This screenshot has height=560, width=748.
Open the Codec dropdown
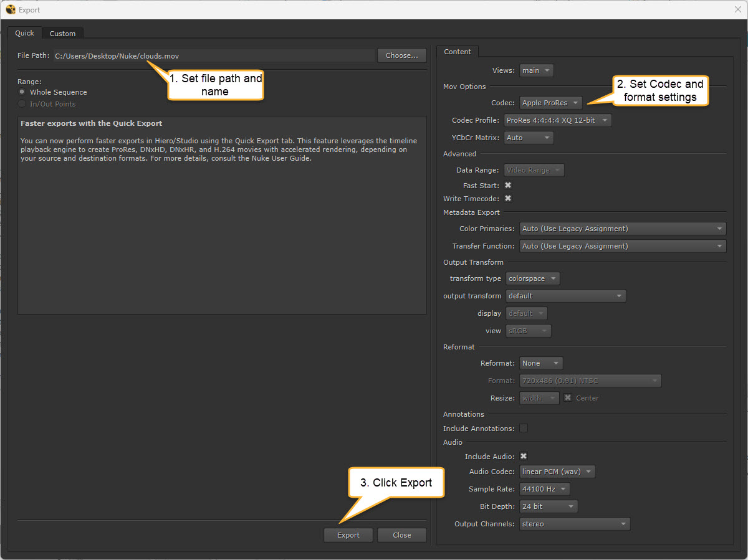point(550,103)
